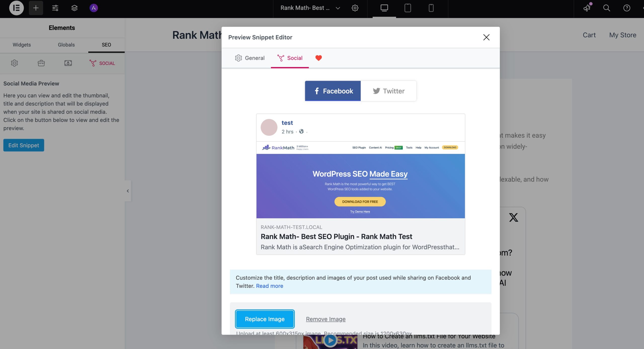Select desktop preview mode

click(x=384, y=8)
